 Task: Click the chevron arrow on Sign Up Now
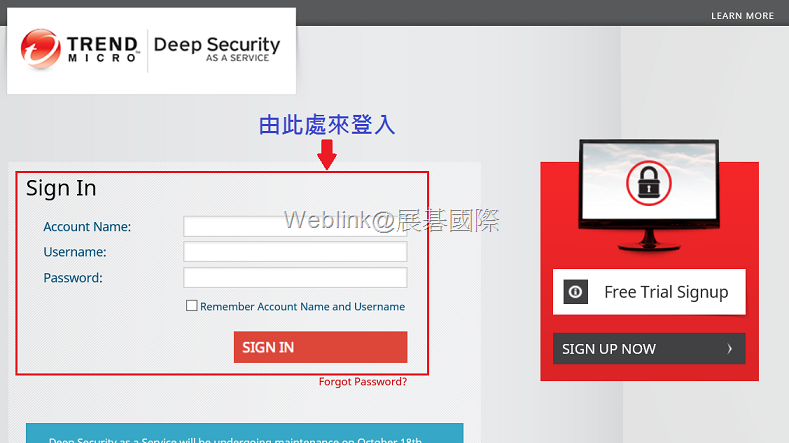(729, 348)
